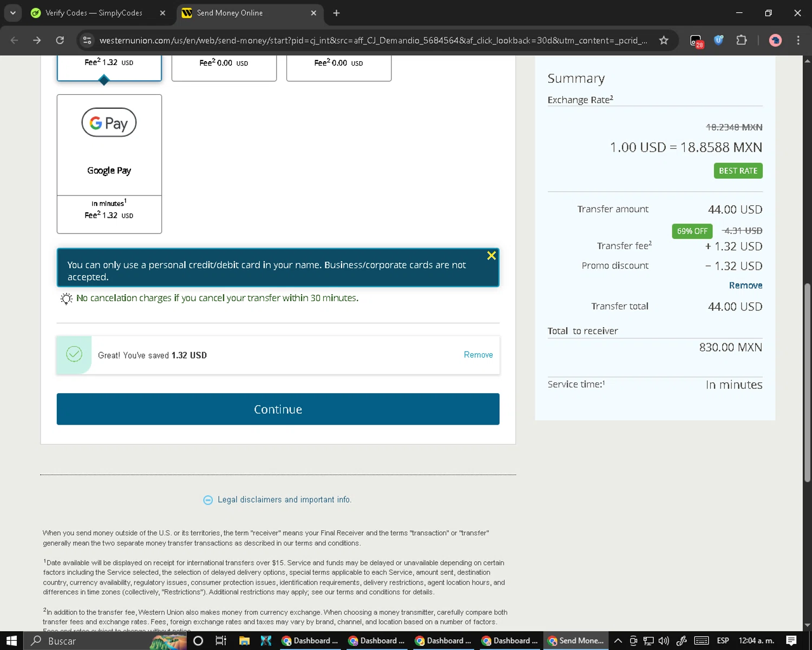Screen dimensions: 812x650
Task: Close the Verify Codes — SimplyCodes tab
Action: [162, 13]
